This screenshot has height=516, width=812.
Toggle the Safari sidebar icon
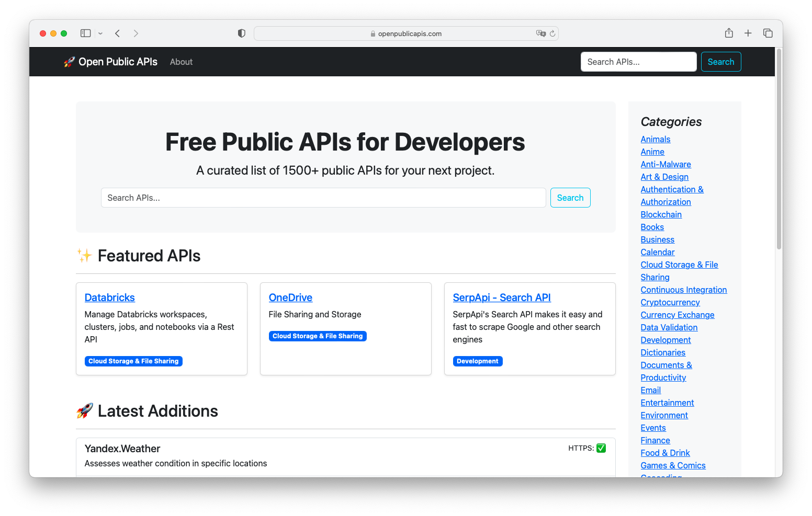click(85, 33)
